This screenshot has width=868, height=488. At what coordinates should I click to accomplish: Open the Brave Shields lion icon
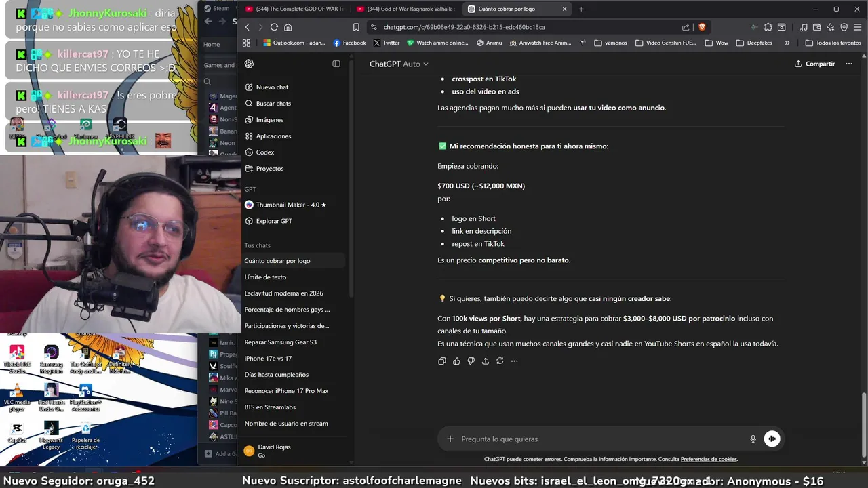[x=701, y=27]
